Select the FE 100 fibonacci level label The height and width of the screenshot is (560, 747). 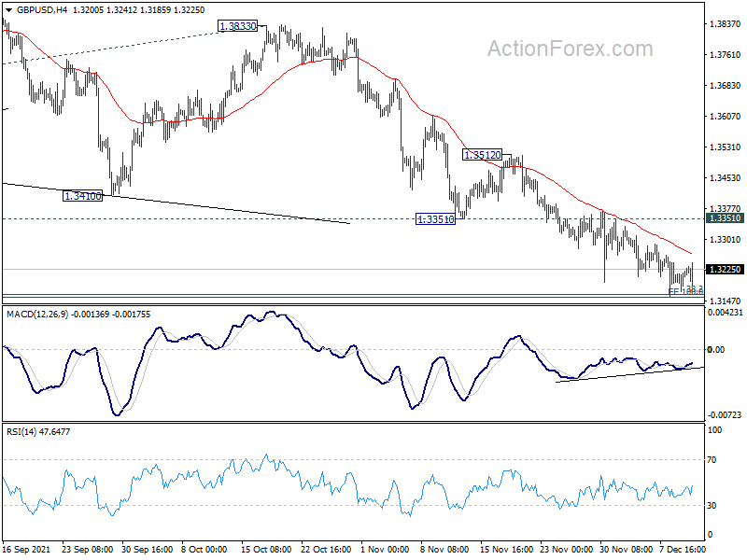click(x=685, y=291)
